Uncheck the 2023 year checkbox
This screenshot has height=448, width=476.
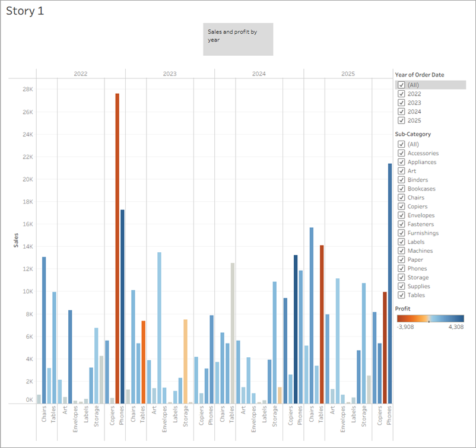click(x=402, y=102)
